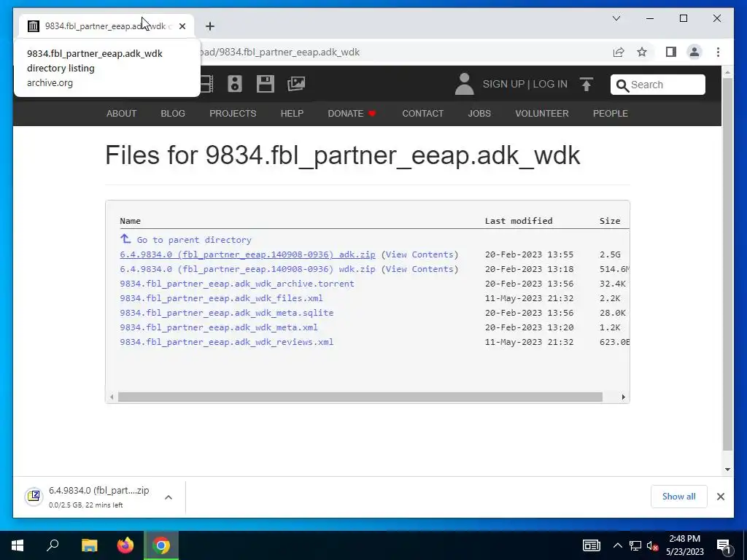The width and height of the screenshot is (747, 560).
Task: Click the LOG IN link
Action: pos(550,84)
